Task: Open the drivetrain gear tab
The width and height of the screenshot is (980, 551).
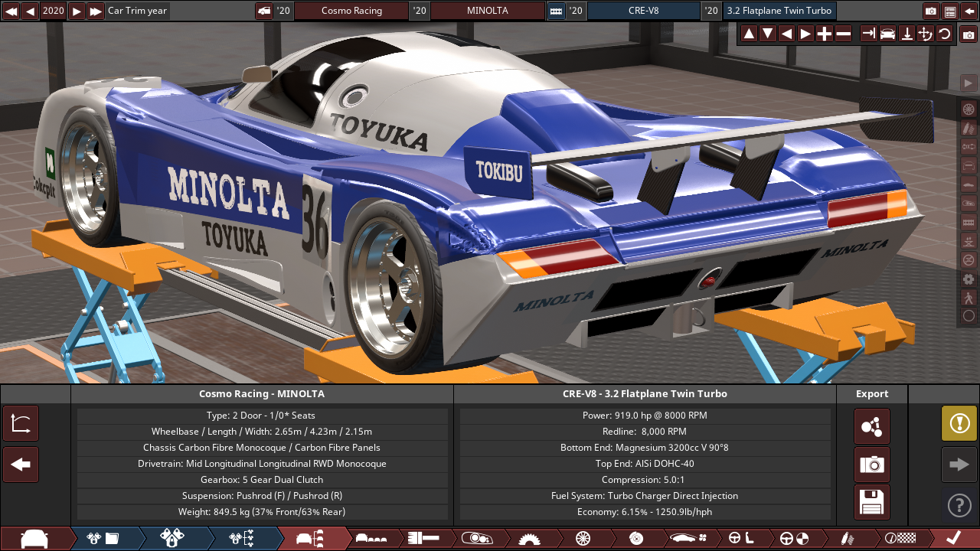Action: point(529,539)
